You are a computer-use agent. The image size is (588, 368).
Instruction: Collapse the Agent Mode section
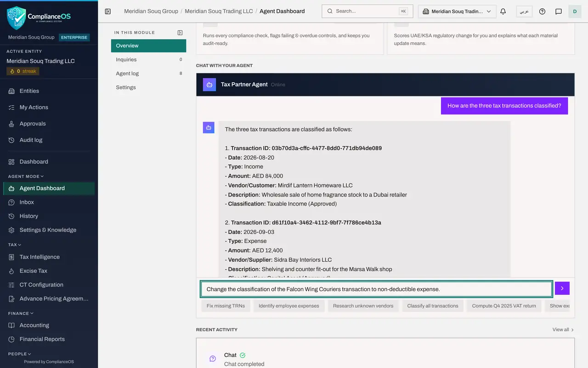coord(26,176)
